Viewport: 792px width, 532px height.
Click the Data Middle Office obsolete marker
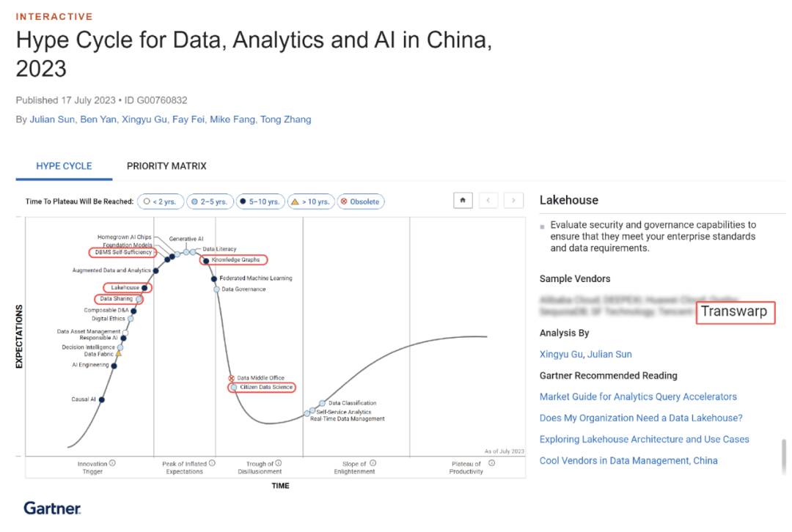[x=231, y=378]
